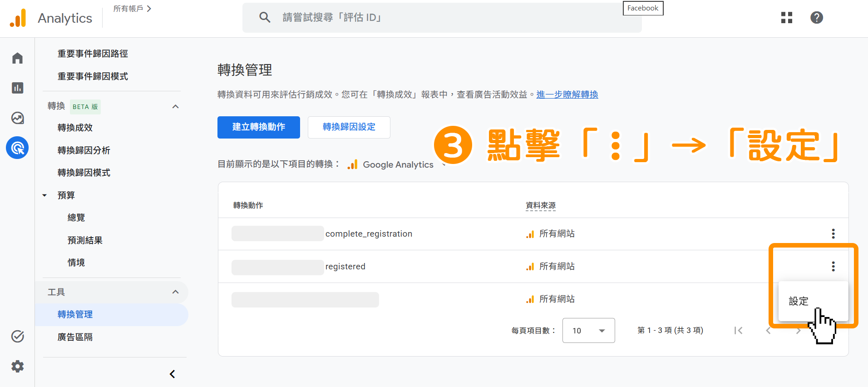Open 情境 under 預算
Image resolution: width=868 pixels, height=387 pixels.
click(76, 263)
